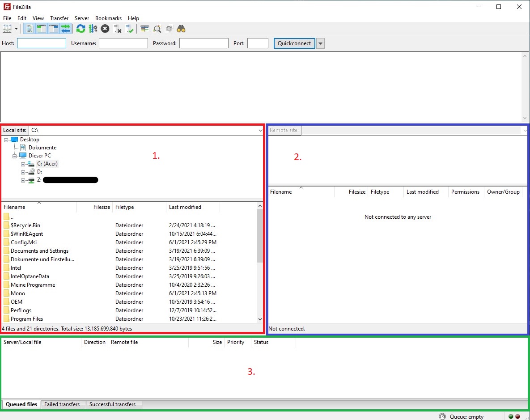Open the Help menu

[133, 18]
